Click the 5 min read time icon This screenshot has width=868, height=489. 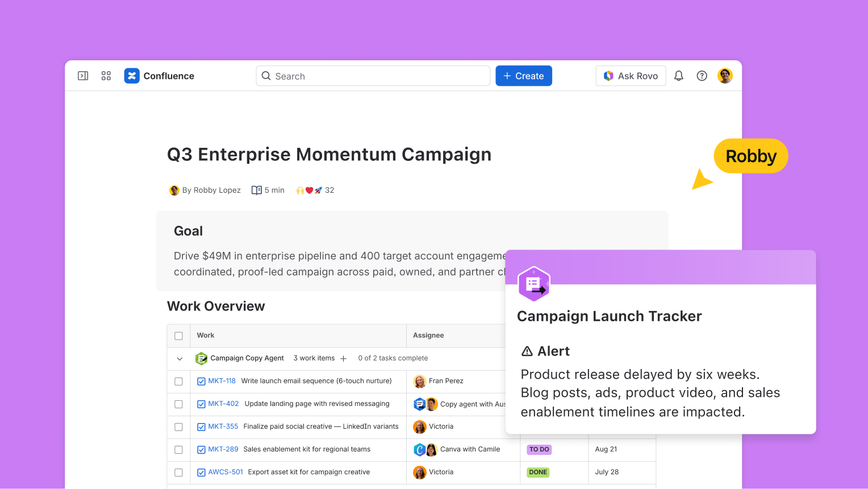257,190
